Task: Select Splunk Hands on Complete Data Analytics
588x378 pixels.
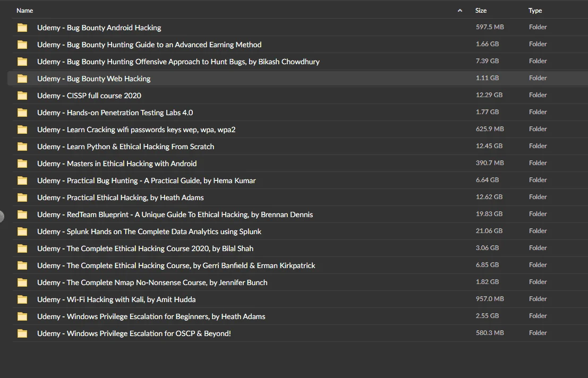Action: (149, 231)
